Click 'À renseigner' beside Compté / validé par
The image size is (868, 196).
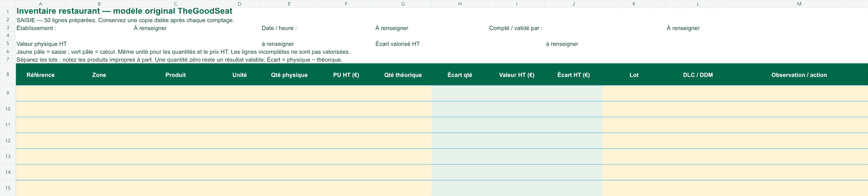tap(683, 28)
